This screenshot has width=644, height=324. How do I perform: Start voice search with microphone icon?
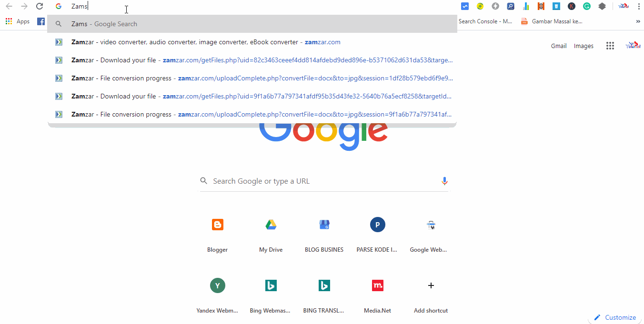(444, 181)
